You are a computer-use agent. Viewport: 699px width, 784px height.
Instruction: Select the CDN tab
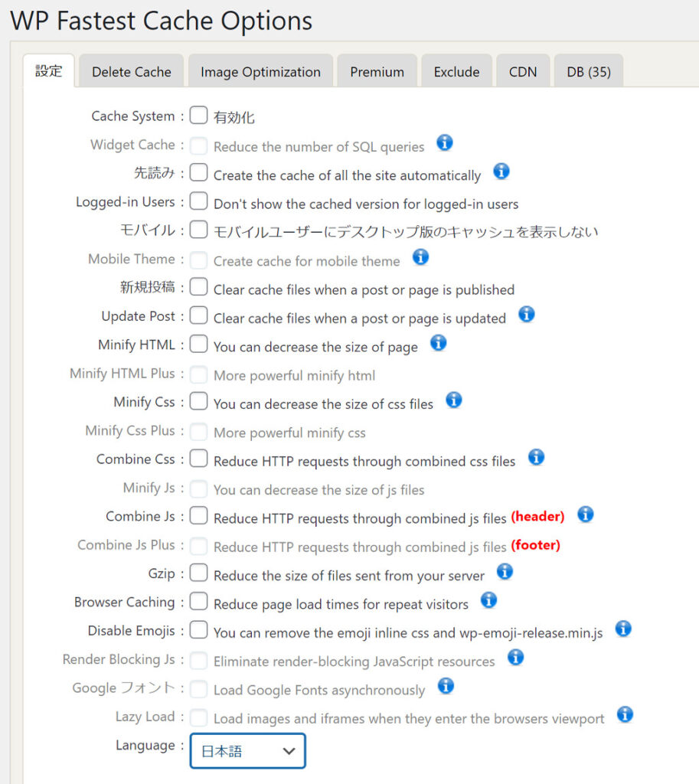pos(523,72)
